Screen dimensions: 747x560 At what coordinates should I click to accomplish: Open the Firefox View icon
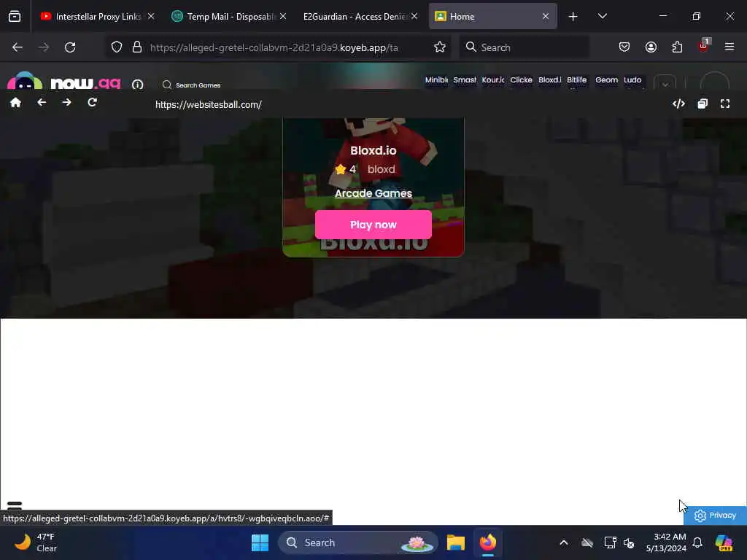pos(15,17)
